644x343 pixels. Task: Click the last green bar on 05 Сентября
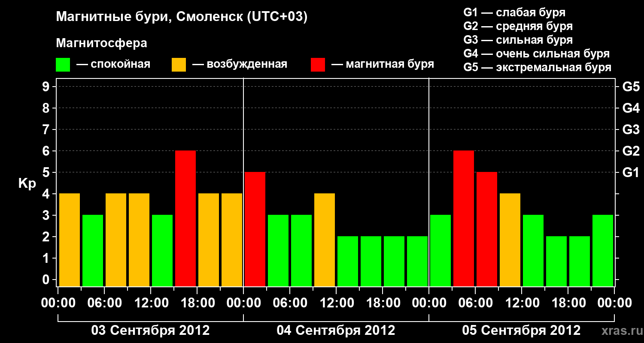point(603,251)
